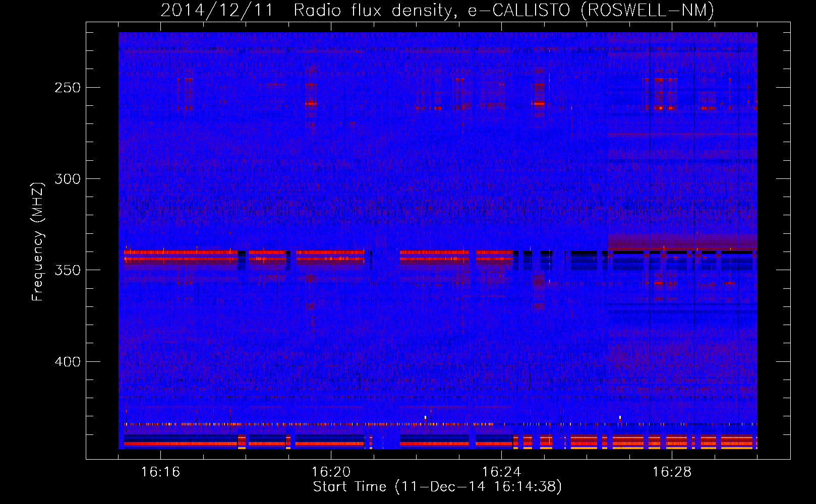Click the Start Time axis label
Image resolution: width=816 pixels, height=504 pixels.
point(437,487)
